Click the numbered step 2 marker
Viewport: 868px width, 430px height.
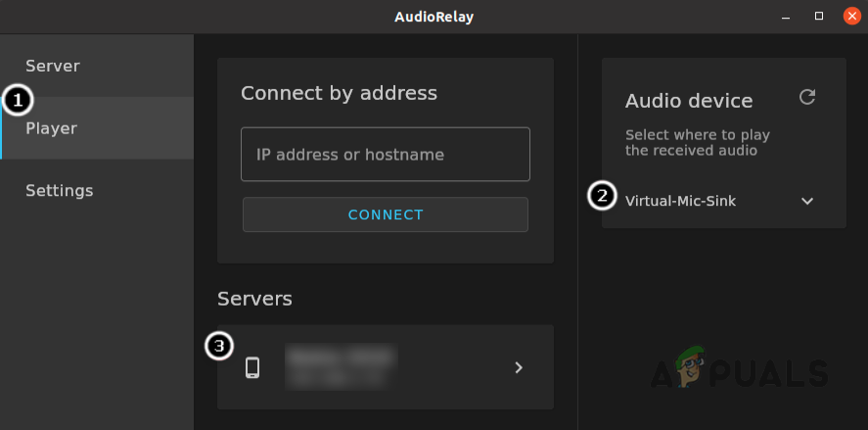(602, 196)
